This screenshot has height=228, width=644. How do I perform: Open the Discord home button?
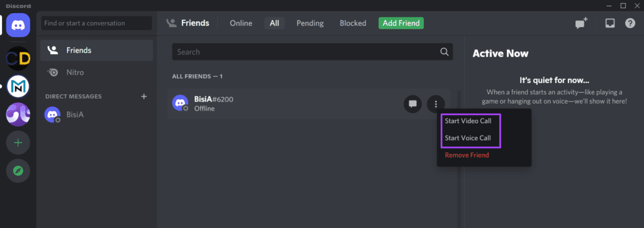point(18,25)
